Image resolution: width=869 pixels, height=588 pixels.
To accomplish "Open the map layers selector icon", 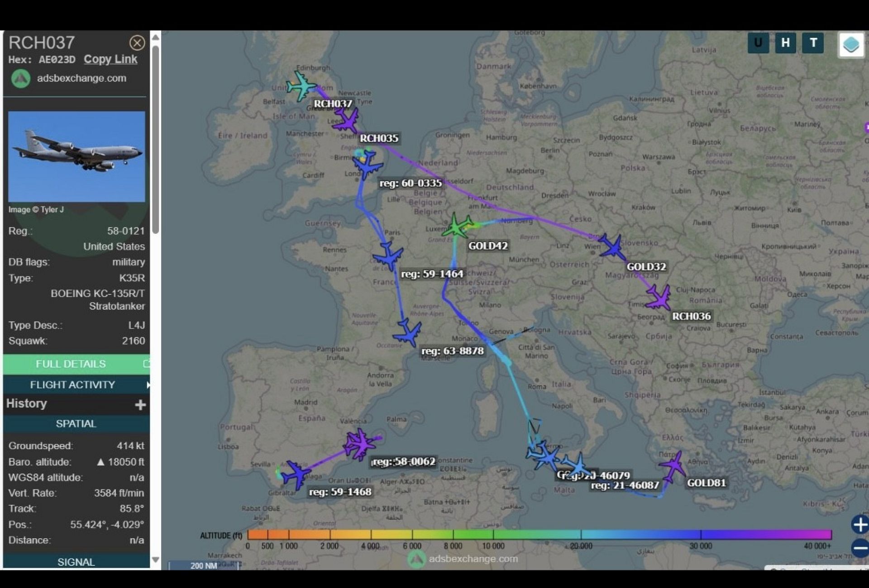I will 851,44.
